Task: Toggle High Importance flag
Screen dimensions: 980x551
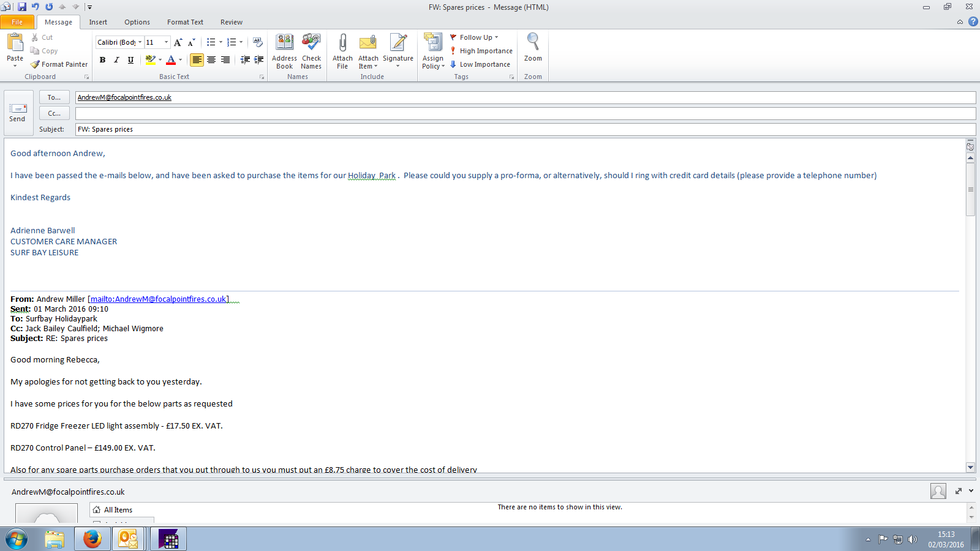Action: pos(481,51)
